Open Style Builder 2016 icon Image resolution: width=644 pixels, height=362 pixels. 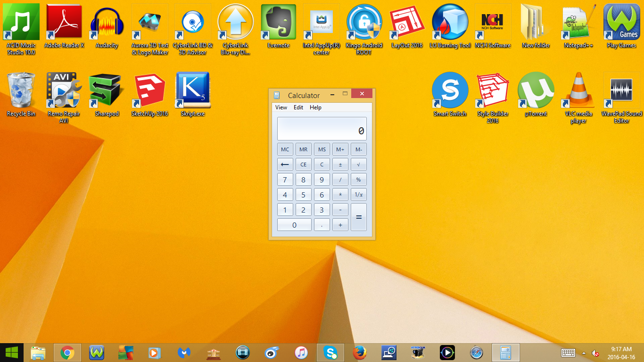[x=493, y=98]
